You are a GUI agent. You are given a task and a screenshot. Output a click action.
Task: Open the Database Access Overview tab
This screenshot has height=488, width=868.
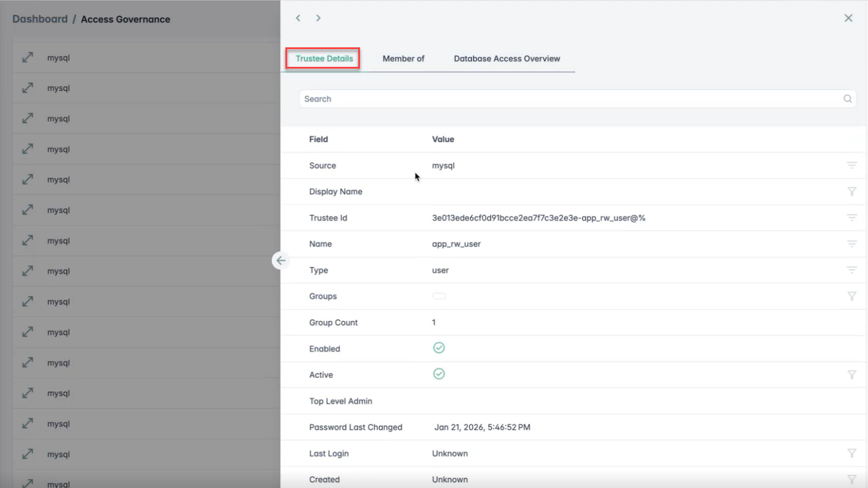tap(507, 59)
